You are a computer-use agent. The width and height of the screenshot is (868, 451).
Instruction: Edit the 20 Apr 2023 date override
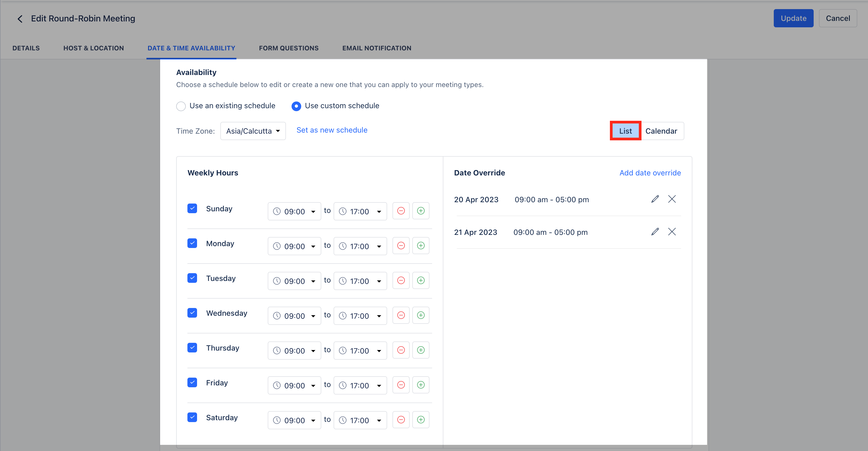[655, 199]
